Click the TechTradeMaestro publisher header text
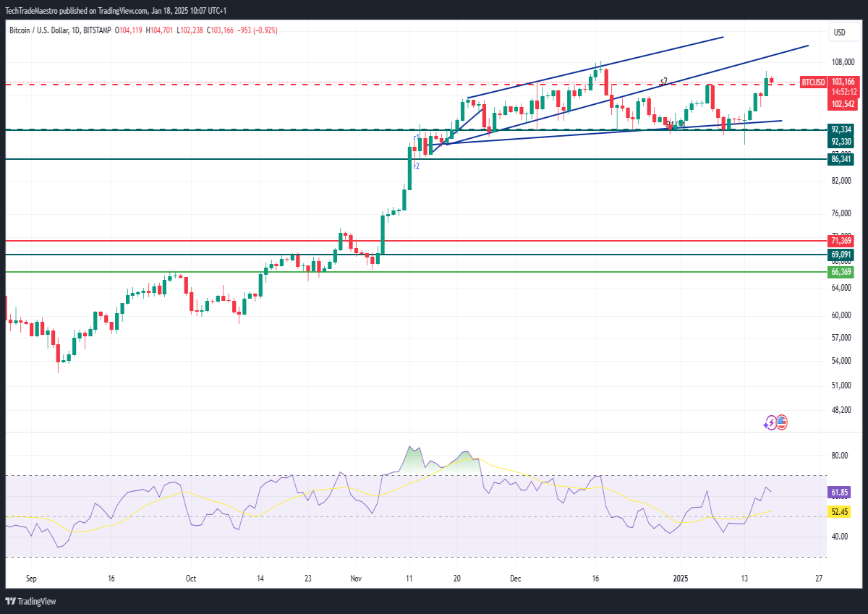The height and width of the screenshot is (614, 868). tap(115, 11)
